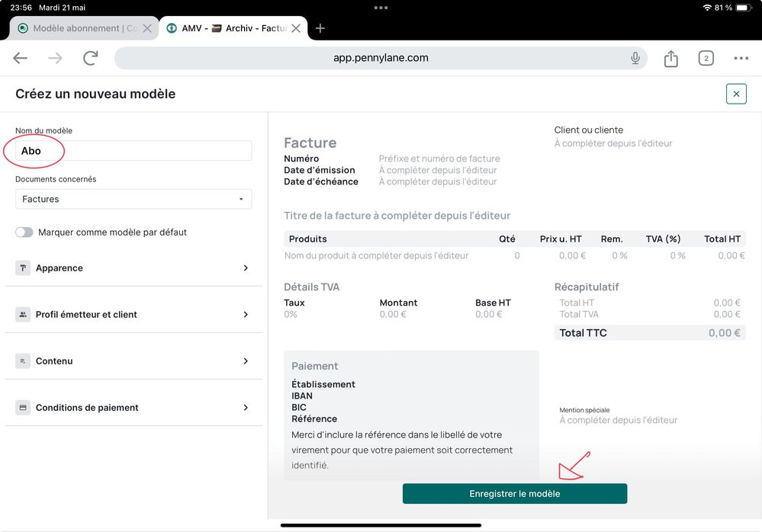The image size is (762, 532).
Task: Close the model creation dialog
Action: (736, 94)
